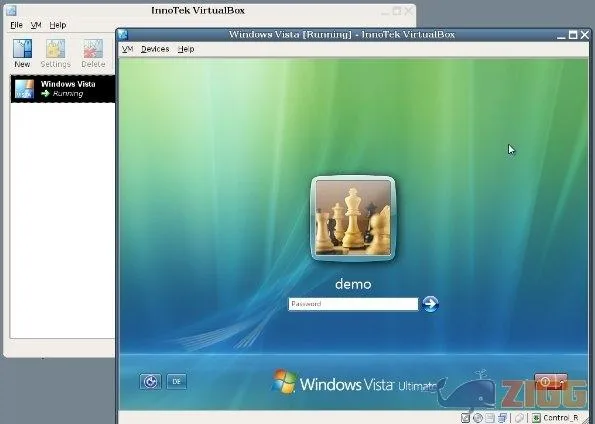Click the red power shutdown button
The height and width of the screenshot is (424, 595).
point(545,381)
